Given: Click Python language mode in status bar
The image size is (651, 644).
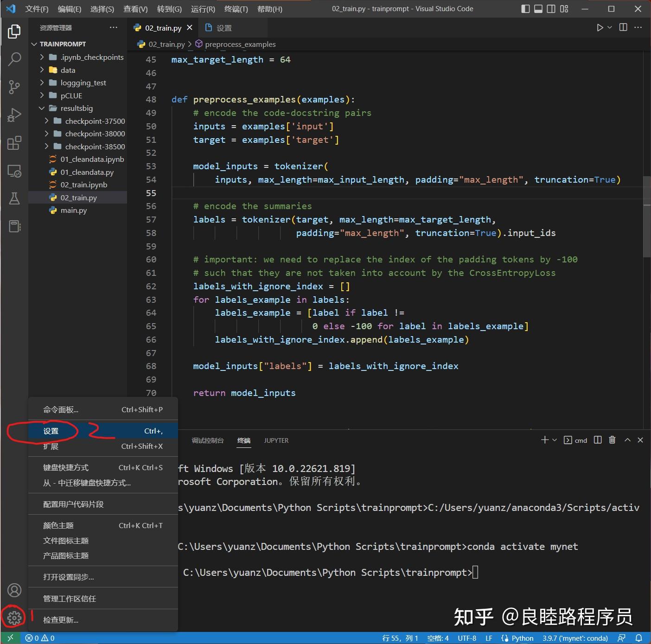Looking at the screenshot, I should (522, 638).
